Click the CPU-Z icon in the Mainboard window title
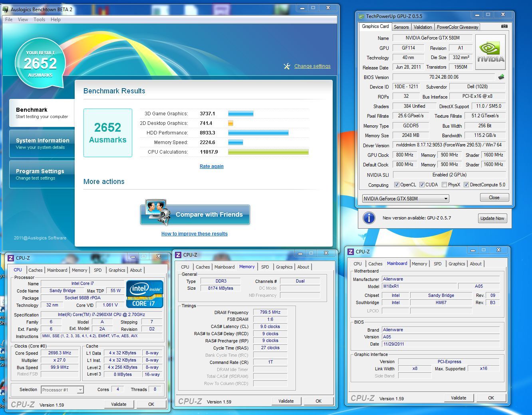Image resolution: width=532 pixels, height=415 pixels. tap(351, 252)
